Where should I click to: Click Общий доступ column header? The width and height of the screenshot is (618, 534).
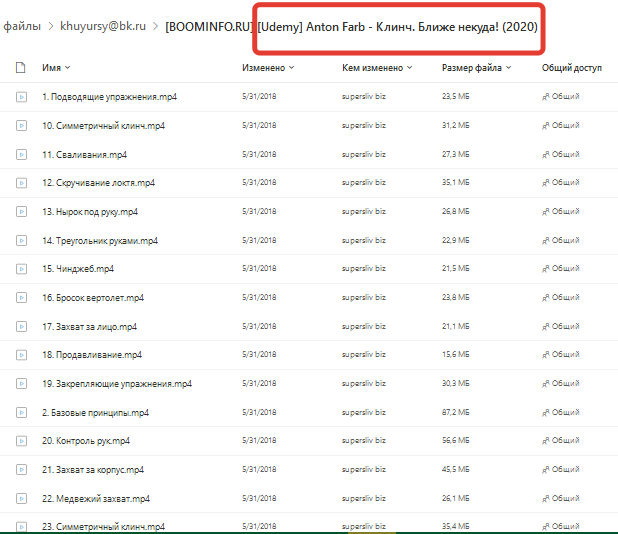pyautogui.click(x=571, y=68)
